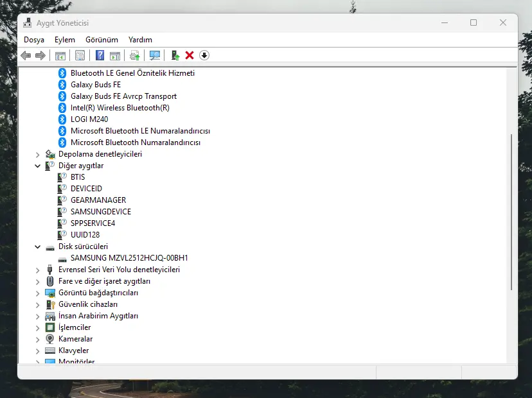Image resolution: width=532 pixels, height=398 pixels.
Task: Toggle the console tree pane icon
Action: click(60, 55)
